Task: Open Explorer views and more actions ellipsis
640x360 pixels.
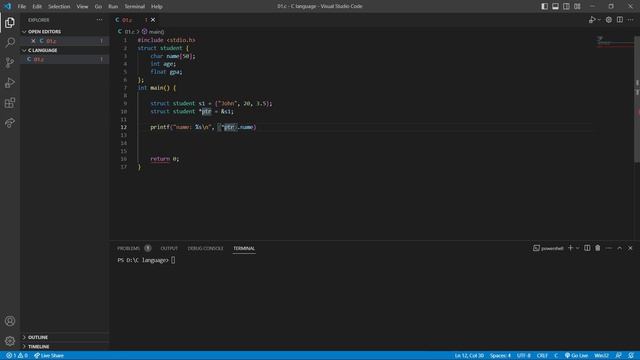Action: pyautogui.click(x=100, y=20)
